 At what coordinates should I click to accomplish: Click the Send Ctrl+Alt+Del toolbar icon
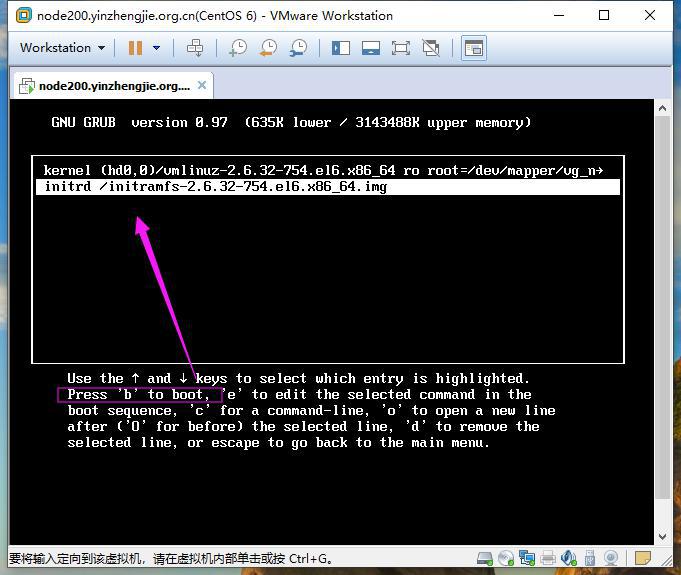tap(195, 48)
